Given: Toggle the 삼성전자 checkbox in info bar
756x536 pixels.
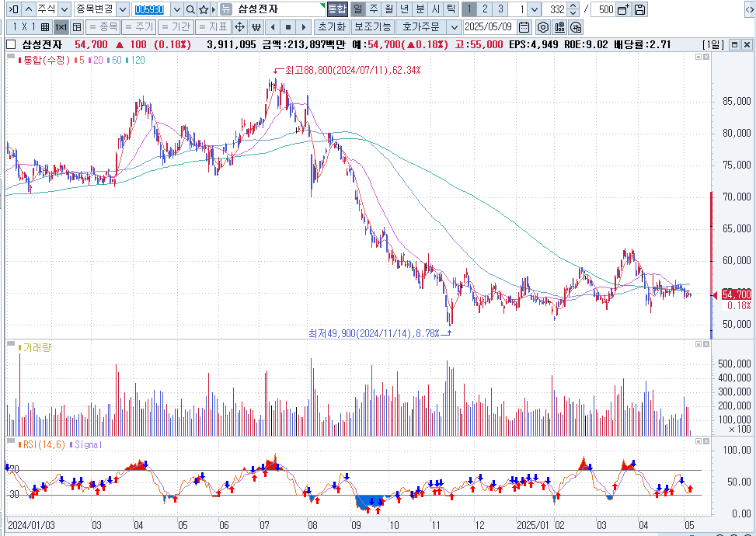Looking at the screenshot, I should point(10,45).
